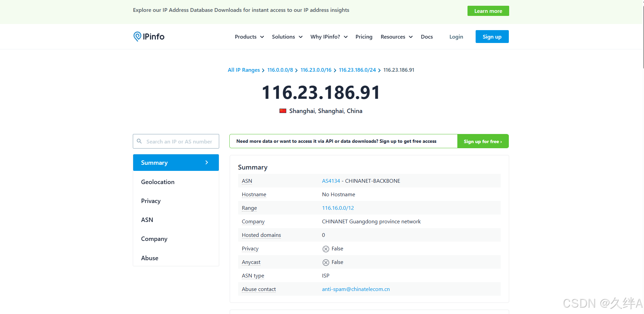Screen dimensions: 644x314
Task: Click the arrow on Summary tab
Action: 207,162
